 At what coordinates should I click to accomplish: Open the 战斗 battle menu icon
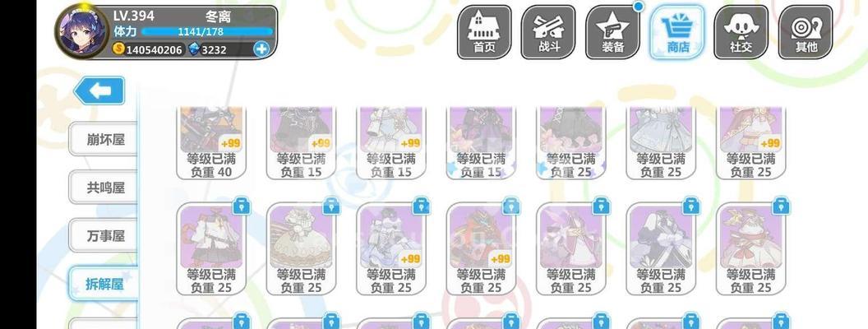coord(548,32)
